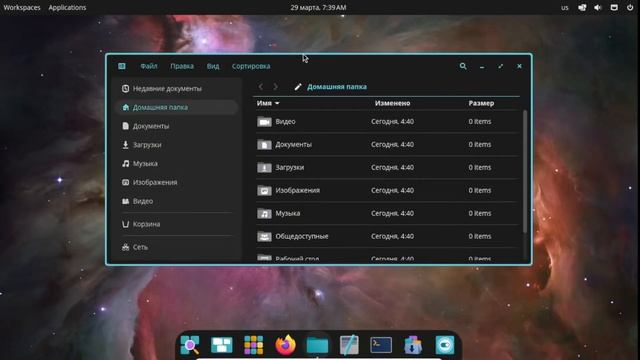
Task: Click the pencil edit-path icon
Action: click(298, 87)
